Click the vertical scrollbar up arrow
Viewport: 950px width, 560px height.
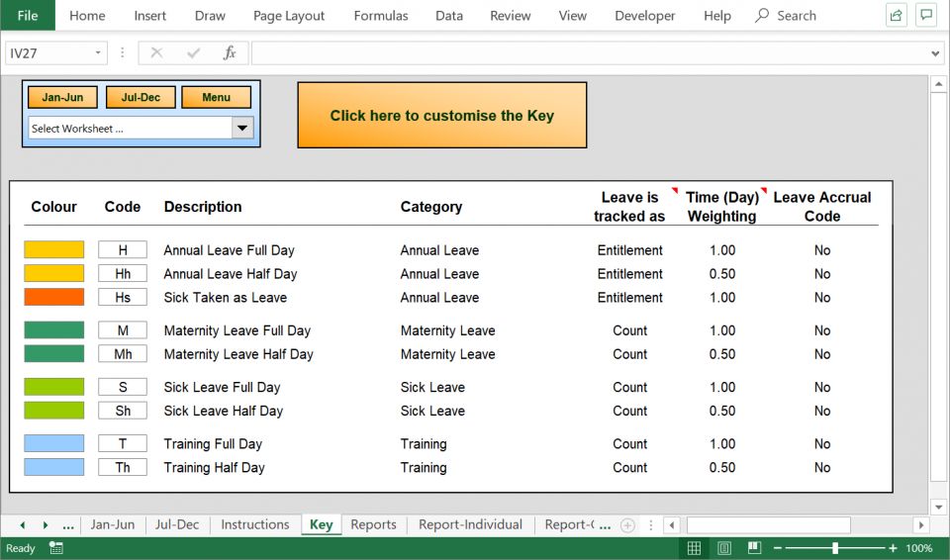pos(938,84)
